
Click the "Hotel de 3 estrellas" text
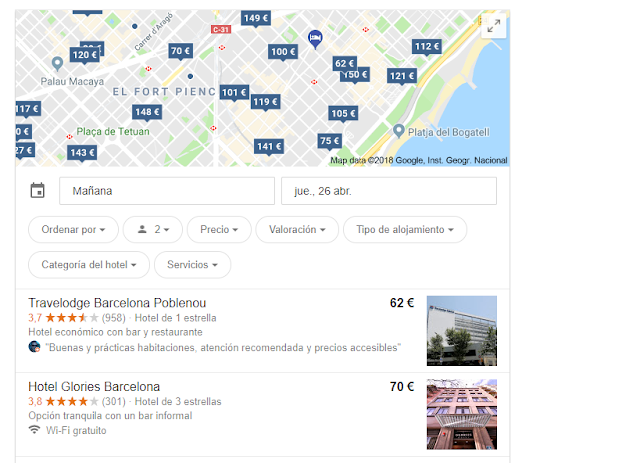coord(178,402)
